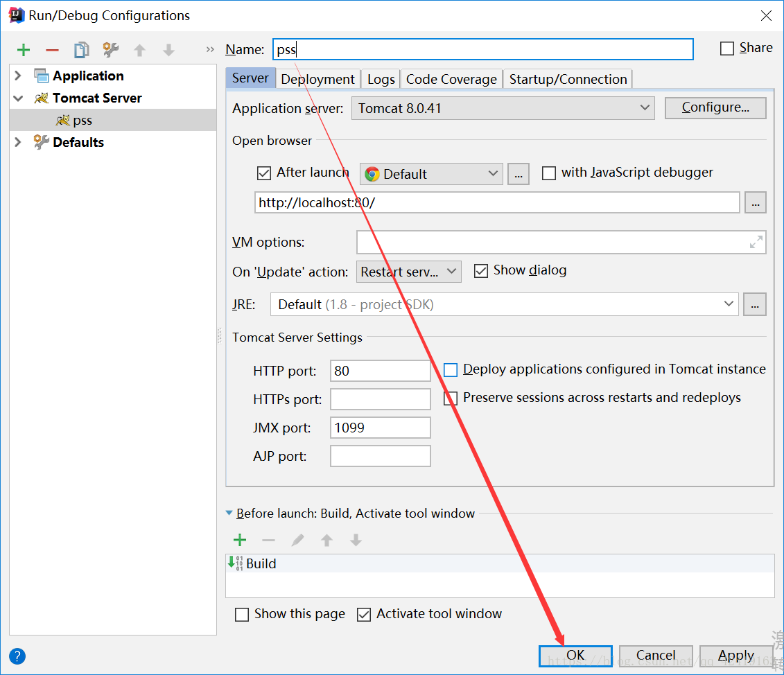The height and width of the screenshot is (675, 784).
Task: Click the HTTPs port field
Action: 380,399
